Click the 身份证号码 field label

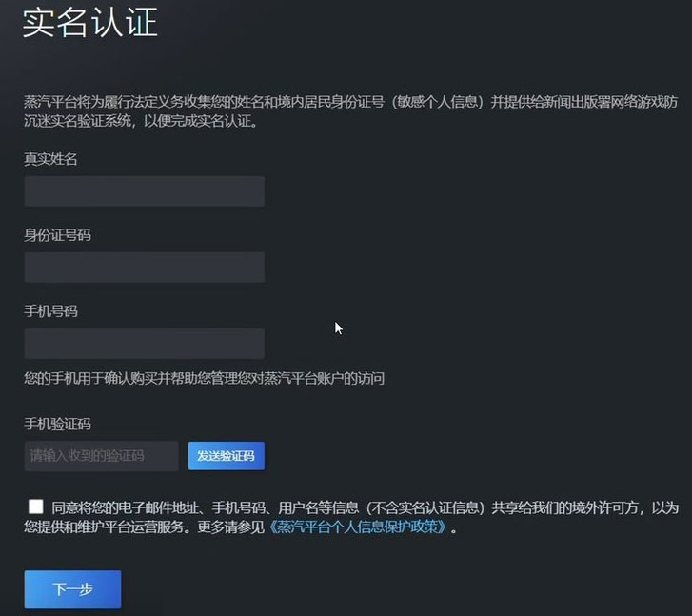pos(57,235)
